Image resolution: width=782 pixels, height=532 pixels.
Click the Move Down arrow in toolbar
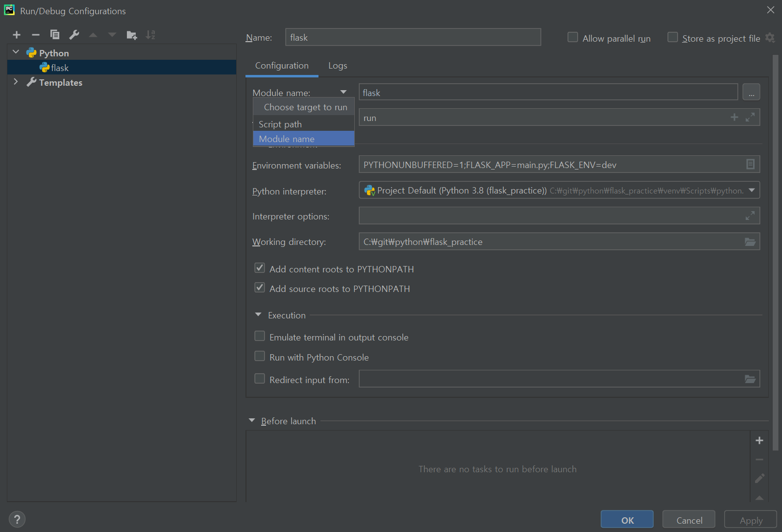tap(112, 35)
